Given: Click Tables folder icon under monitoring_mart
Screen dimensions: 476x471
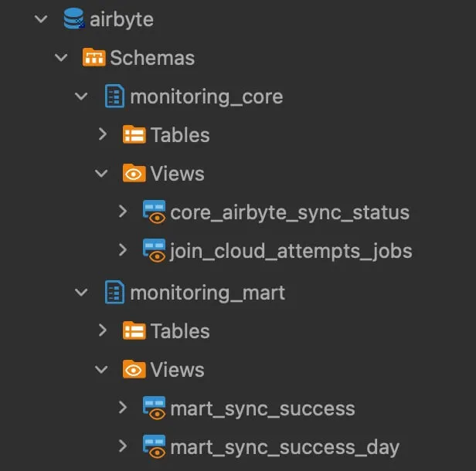Looking at the screenshot, I should click(134, 330).
